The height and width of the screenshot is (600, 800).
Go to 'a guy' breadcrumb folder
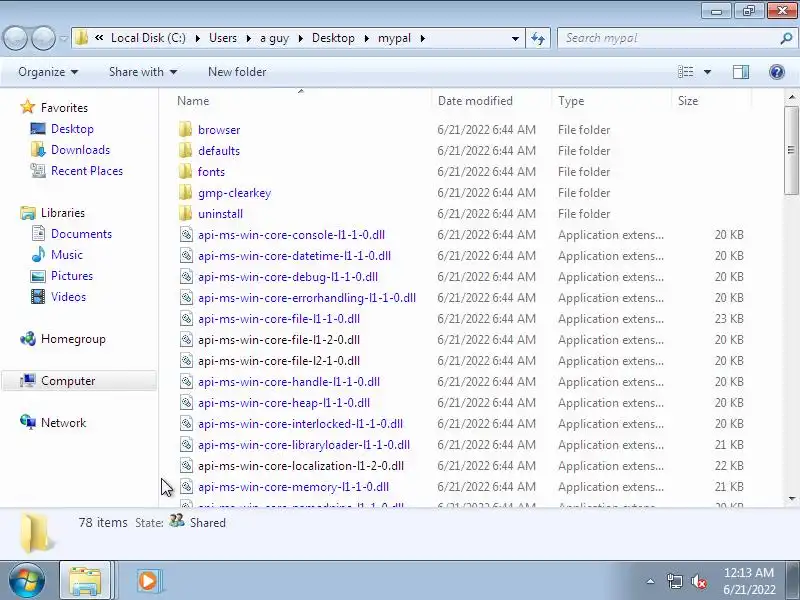[x=274, y=38]
